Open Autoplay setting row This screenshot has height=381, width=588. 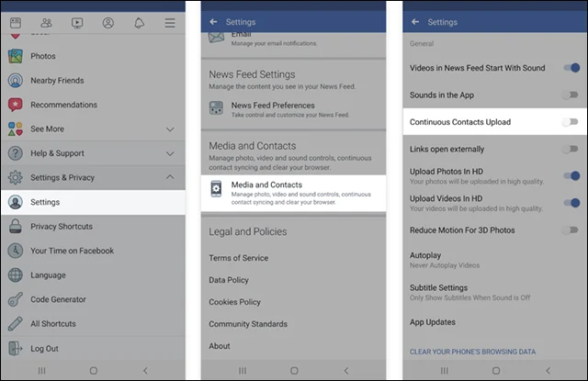pos(494,260)
